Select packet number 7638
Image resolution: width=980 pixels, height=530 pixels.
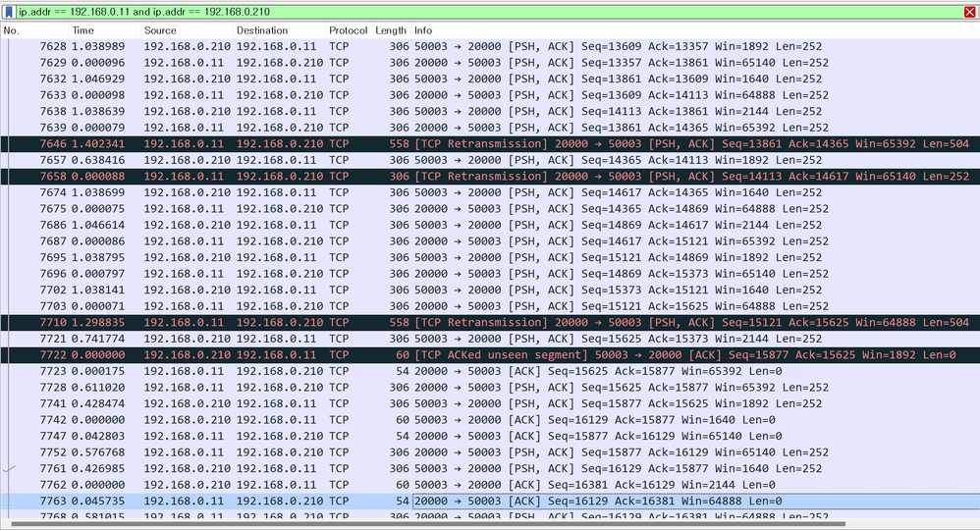point(490,111)
